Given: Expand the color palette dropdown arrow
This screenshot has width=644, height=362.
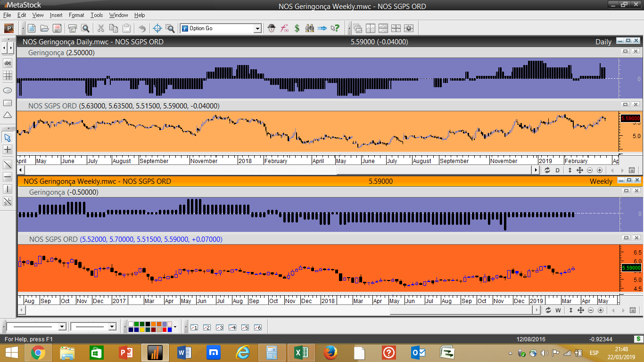Looking at the screenshot, I should [175, 327].
